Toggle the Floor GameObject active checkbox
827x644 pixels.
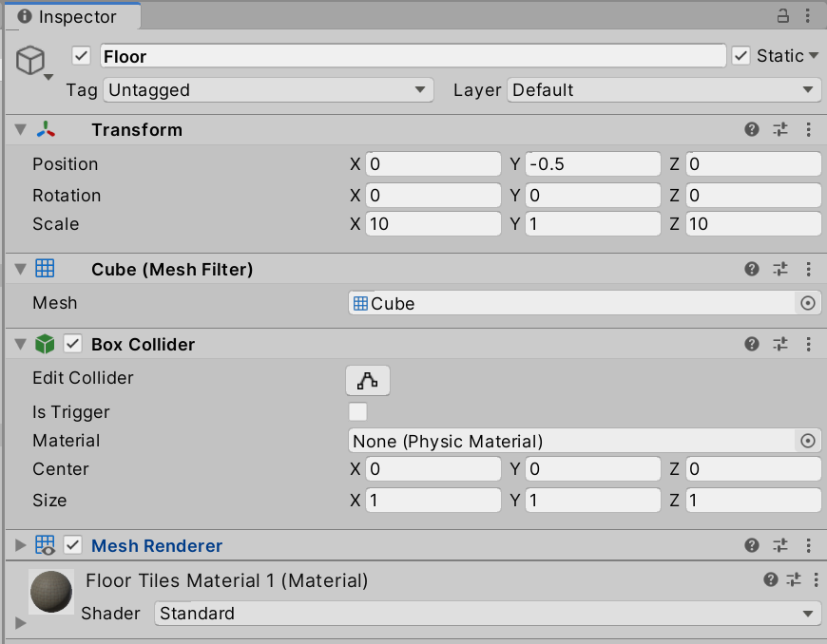pyautogui.click(x=81, y=55)
